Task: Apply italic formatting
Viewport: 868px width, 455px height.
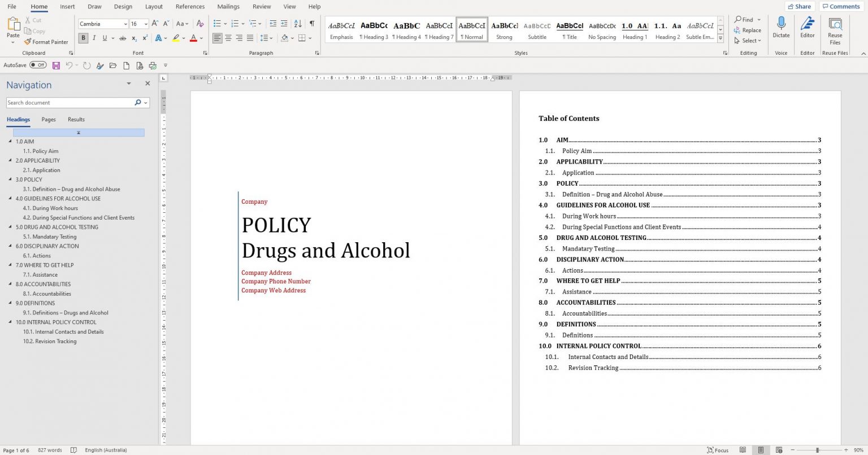Action: coord(93,38)
